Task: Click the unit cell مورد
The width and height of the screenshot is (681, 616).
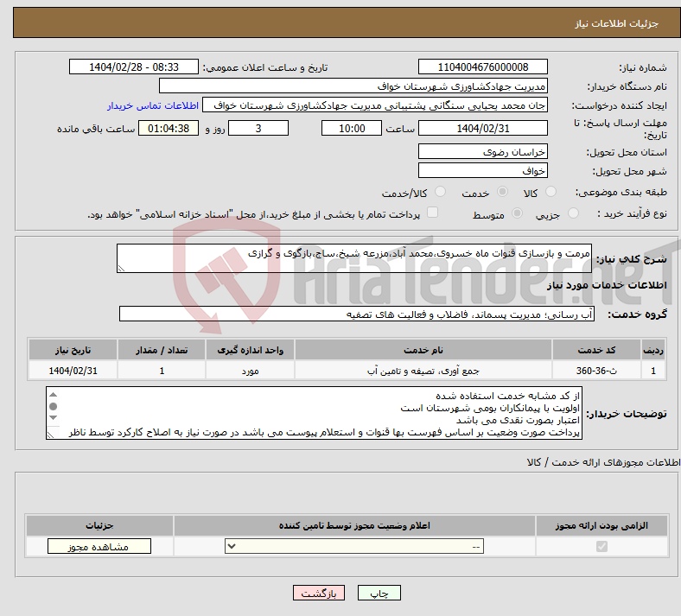Action: point(250,371)
